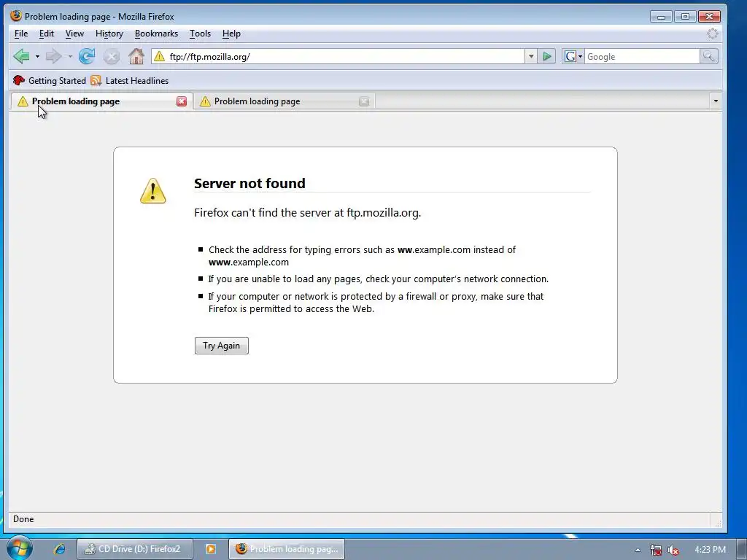
Task: Click inside the Google search box
Action: click(642, 57)
